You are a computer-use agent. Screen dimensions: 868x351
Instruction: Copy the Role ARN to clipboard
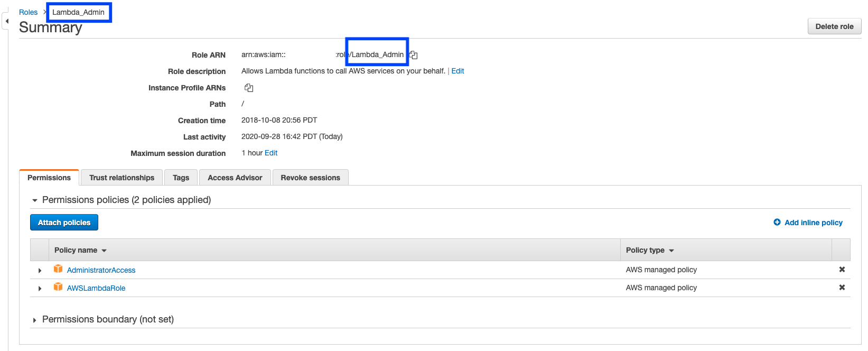[x=414, y=55]
